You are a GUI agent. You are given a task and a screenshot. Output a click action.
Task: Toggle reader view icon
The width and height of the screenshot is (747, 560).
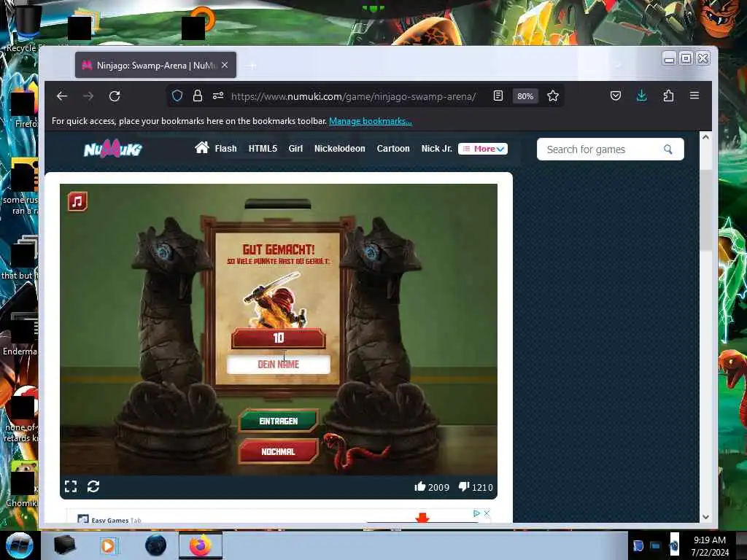pos(498,96)
